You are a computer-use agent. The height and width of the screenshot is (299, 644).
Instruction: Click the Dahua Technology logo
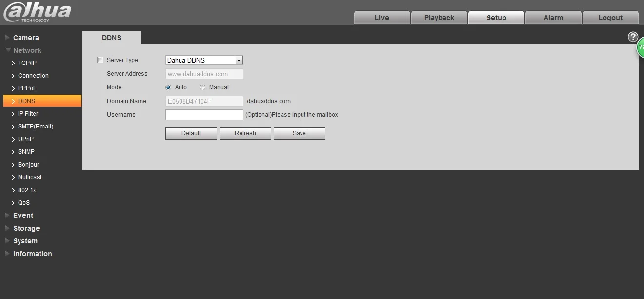(37, 13)
